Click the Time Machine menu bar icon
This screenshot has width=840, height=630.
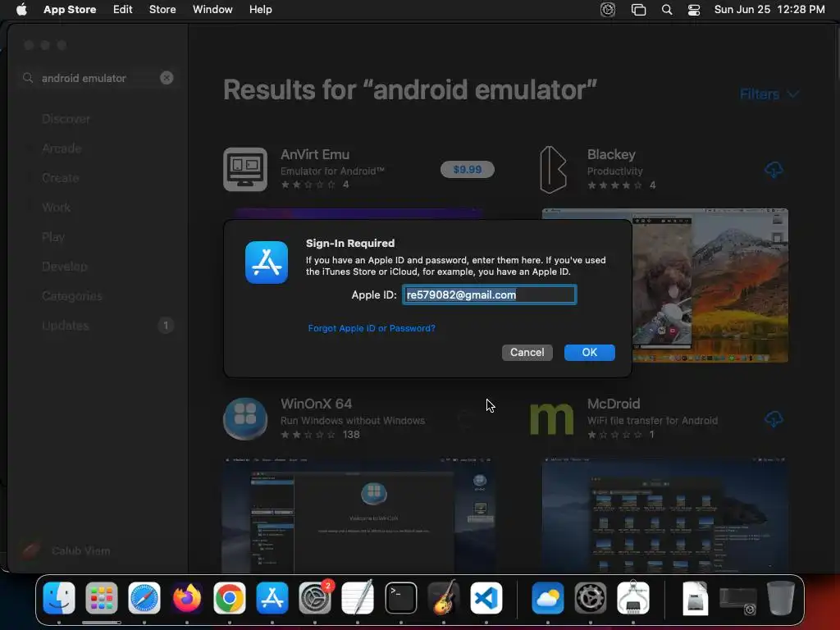pyautogui.click(x=608, y=10)
